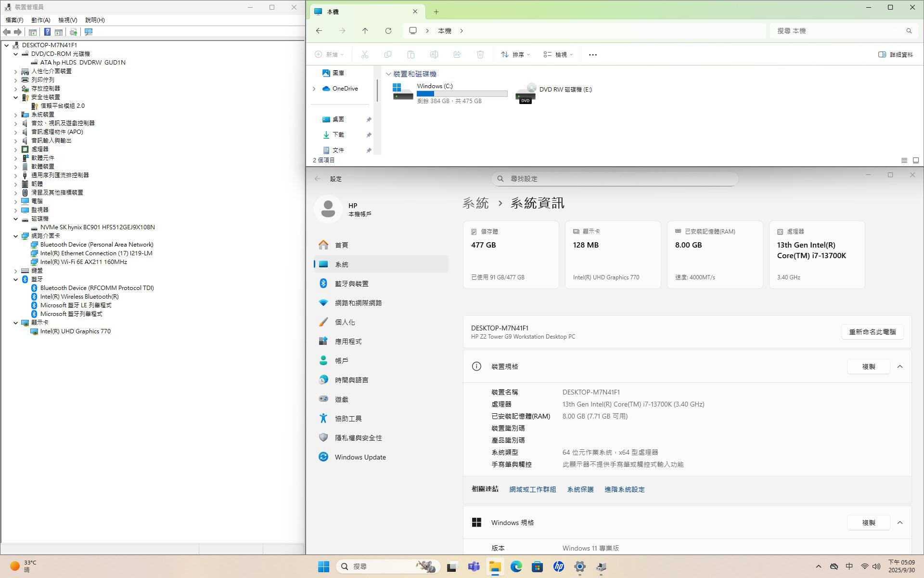
Task: Open Windows Update in Settings sidebar
Action: 360,457
